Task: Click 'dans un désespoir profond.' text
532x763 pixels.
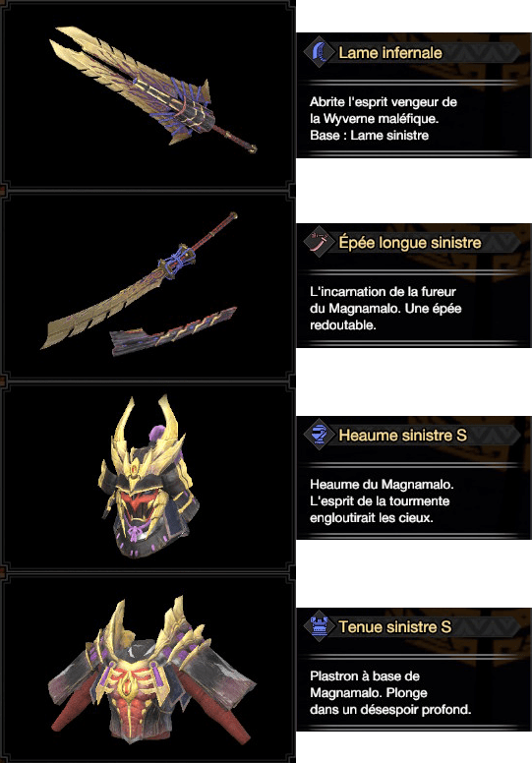Action: pyautogui.click(x=390, y=710)
